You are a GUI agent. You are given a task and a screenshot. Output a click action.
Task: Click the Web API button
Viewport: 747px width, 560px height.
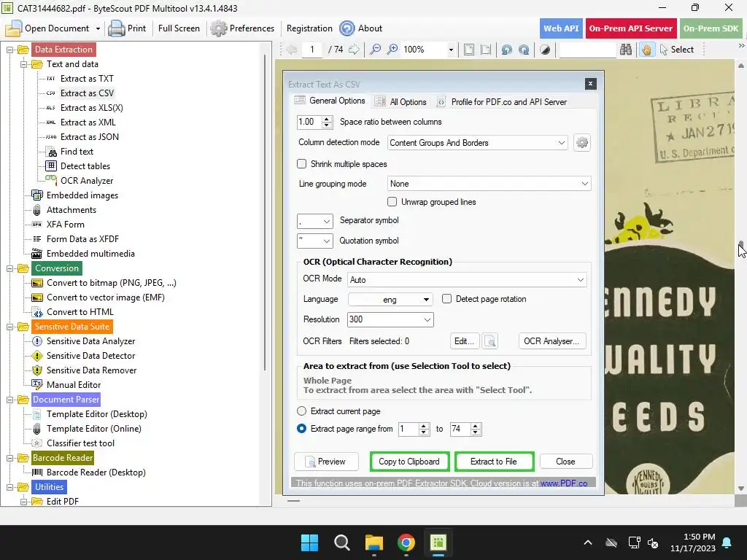tap(561, 28)
